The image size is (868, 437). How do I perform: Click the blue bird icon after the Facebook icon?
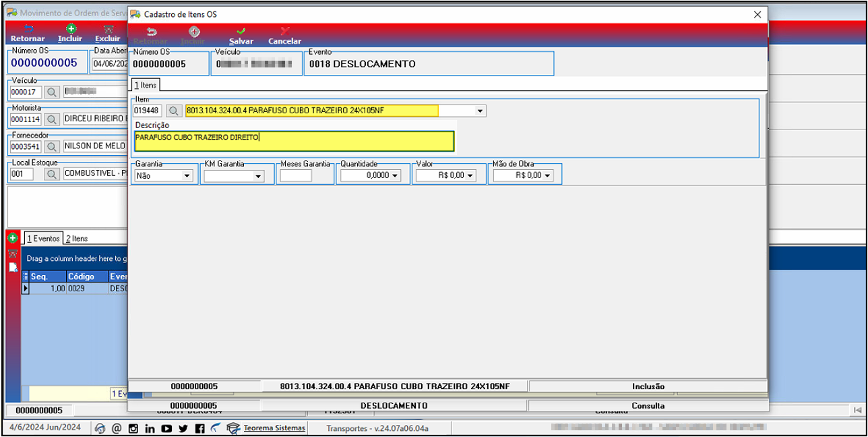215,428
